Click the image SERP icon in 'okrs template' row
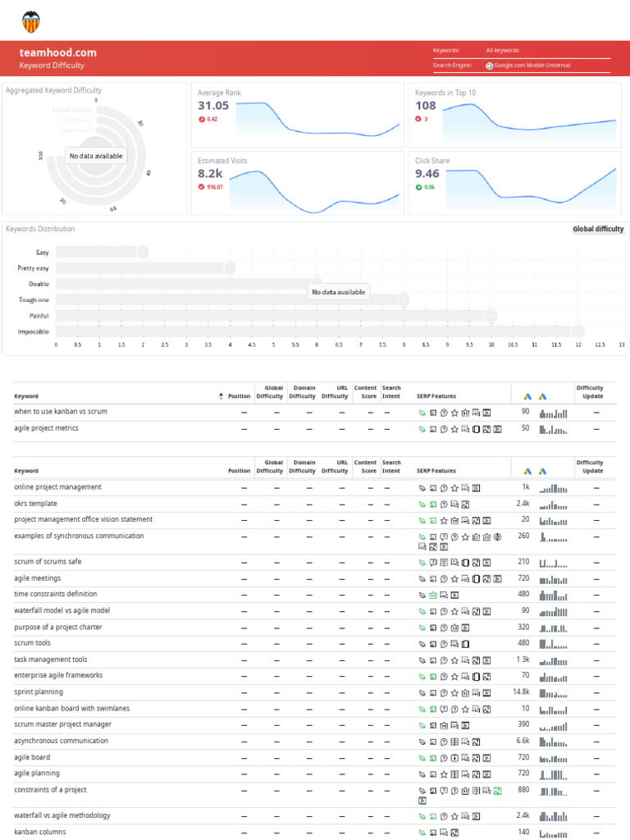The width and height of the screenshot is (630, 840). pyautogui.click(x=465, y=504)
